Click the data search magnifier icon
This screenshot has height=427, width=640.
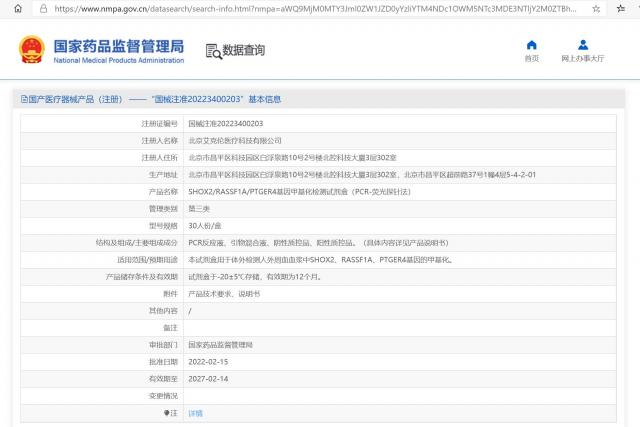[x=213, y=51]
